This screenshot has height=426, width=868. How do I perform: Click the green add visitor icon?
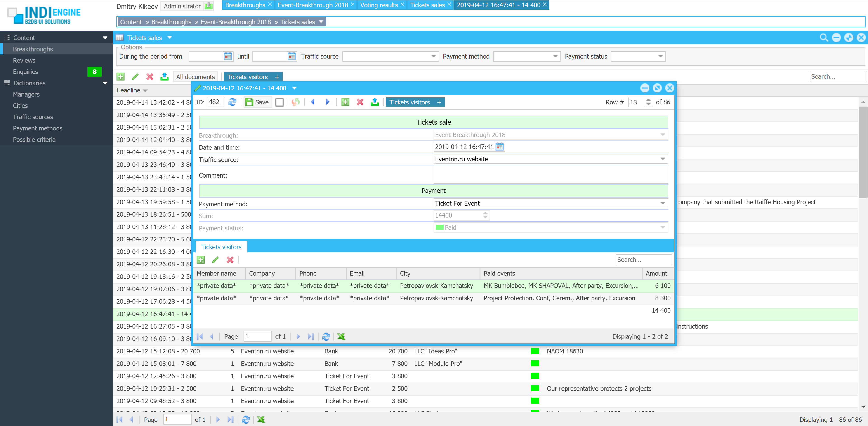(x=201, y=260)
